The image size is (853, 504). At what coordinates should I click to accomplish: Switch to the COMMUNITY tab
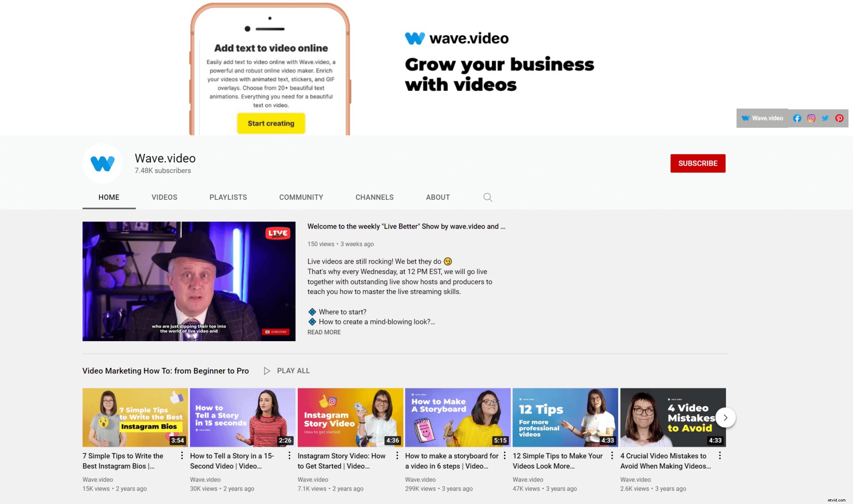point(301,197)
